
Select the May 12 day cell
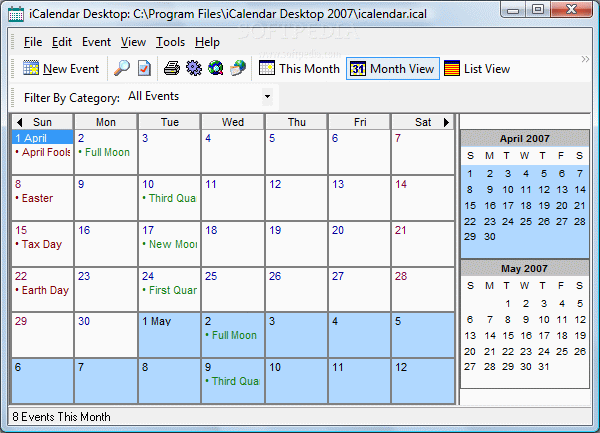(x=422, y=381)
